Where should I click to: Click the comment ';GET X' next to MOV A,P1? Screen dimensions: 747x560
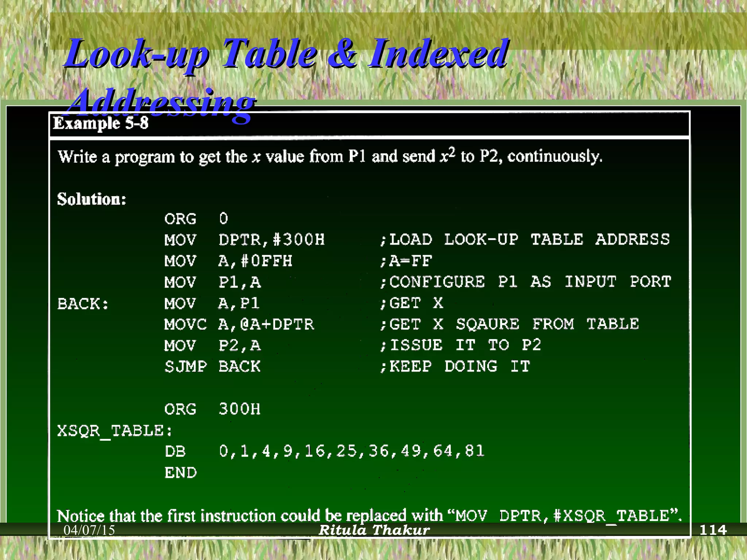click(x=411, y=303)
